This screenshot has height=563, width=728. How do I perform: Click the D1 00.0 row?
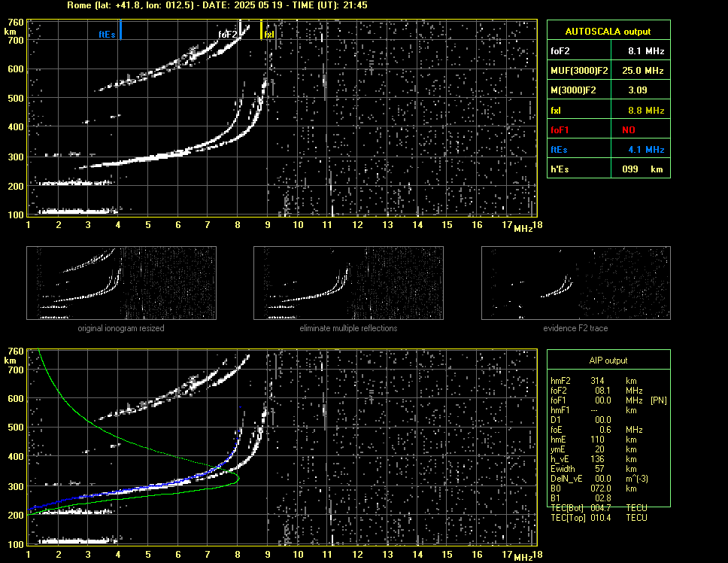[581, 419]
